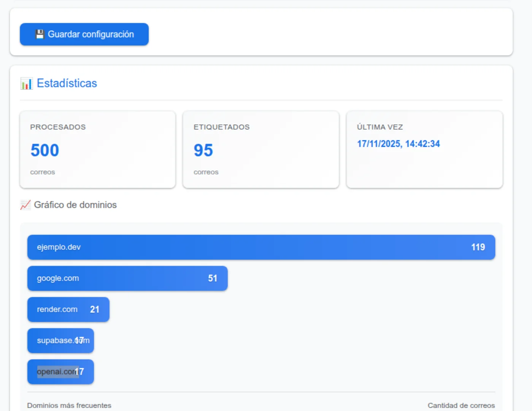Click the Estadísticas bar chart icon
Viewport: 532px width, 411px height.
[x=27, y=83]
